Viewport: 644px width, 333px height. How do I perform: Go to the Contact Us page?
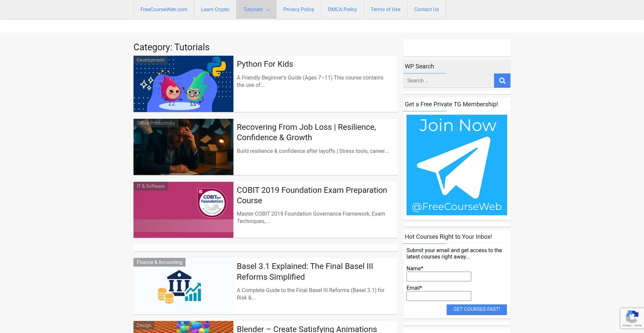(426, 9)
